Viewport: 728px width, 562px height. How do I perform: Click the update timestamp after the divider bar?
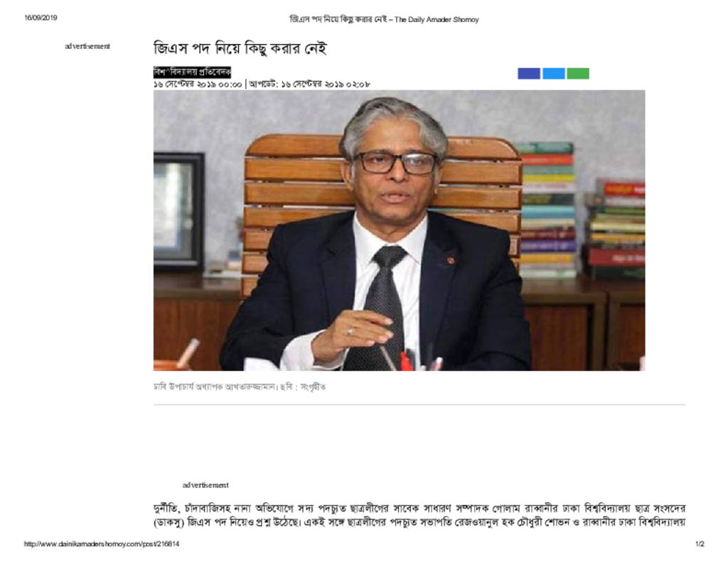tap(310, 85)
